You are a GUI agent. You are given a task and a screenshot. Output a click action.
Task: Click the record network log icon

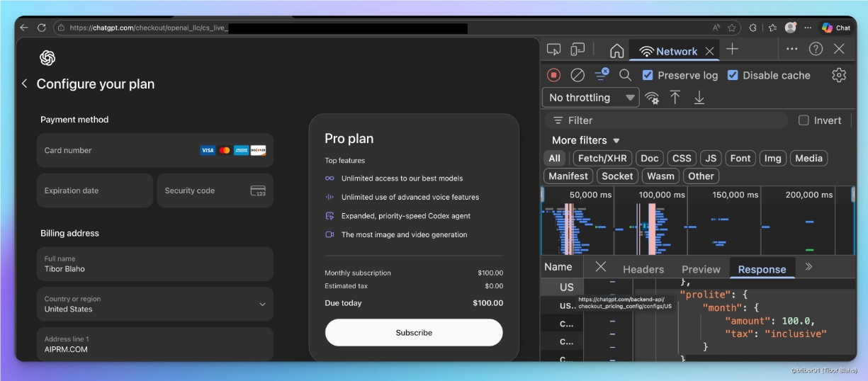pyautogui.click(x=554, y=75)
